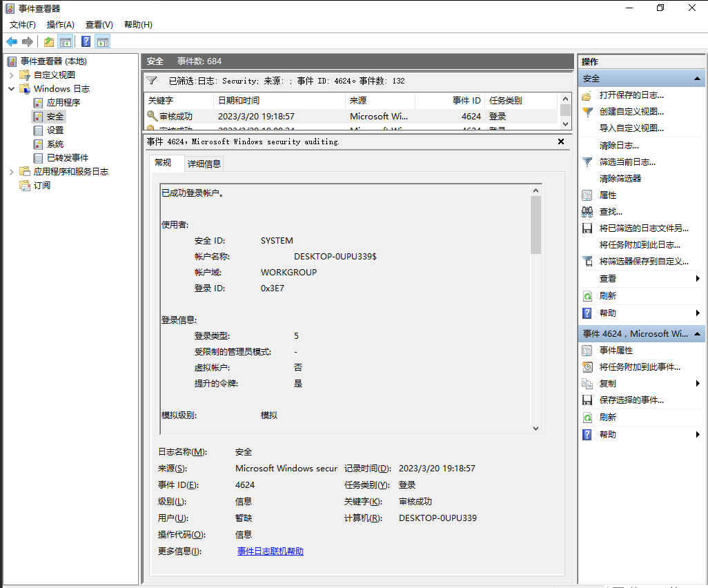The height and width of the screenshot is (588, 708).
Task: Switch to the 常规 tab
Action: tap(163, 163)
